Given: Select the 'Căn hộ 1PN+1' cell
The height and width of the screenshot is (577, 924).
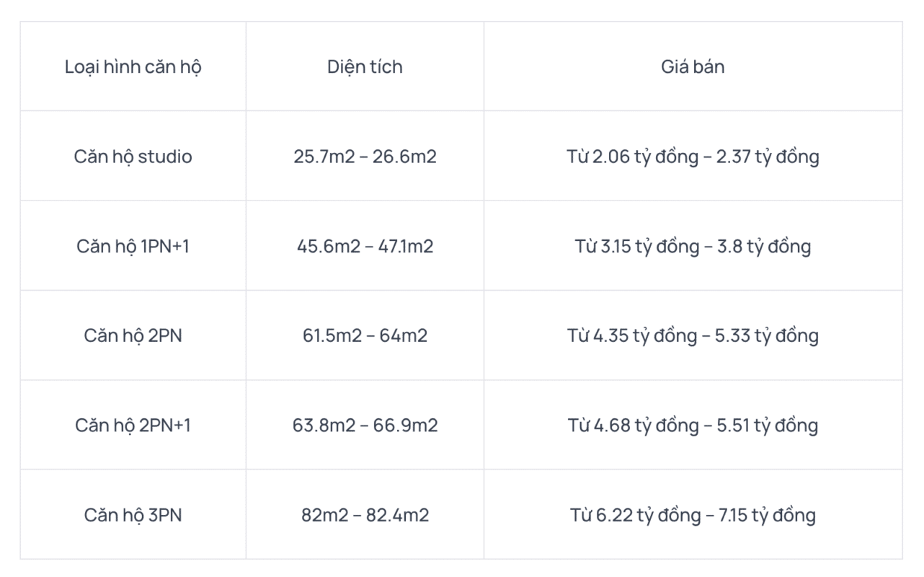Looking at the screenshot, I should [x=133, y=246].
